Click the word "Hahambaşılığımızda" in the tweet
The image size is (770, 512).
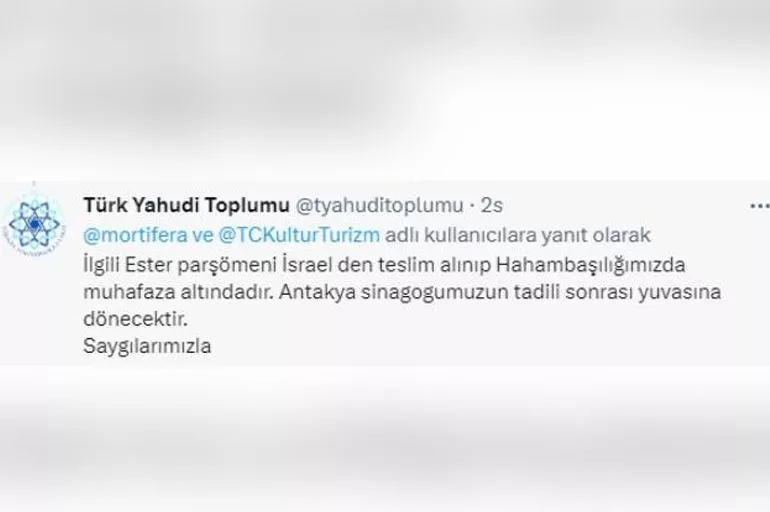pos(591,265)
